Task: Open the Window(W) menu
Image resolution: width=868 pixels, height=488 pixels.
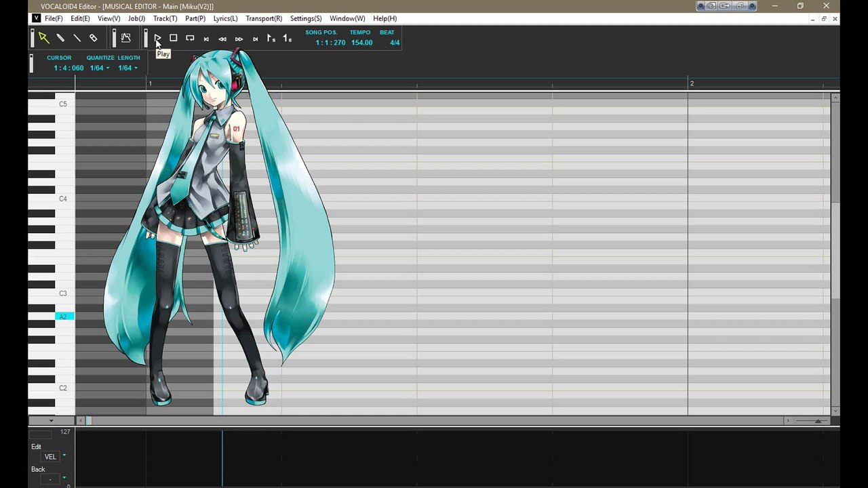Action: 347,18
